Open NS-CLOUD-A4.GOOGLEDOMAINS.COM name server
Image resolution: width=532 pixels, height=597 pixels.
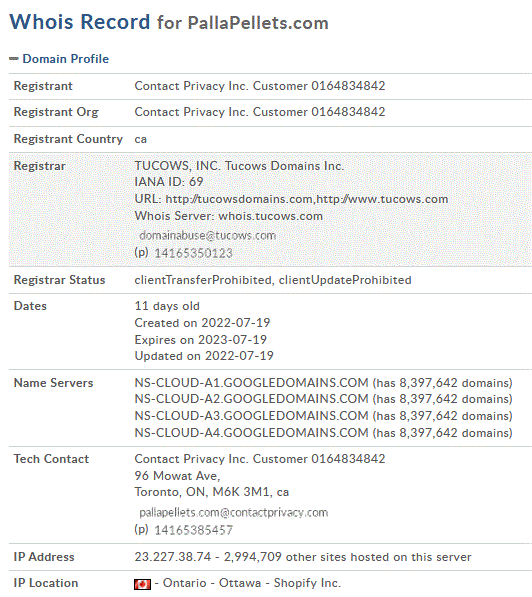[251, 433]
